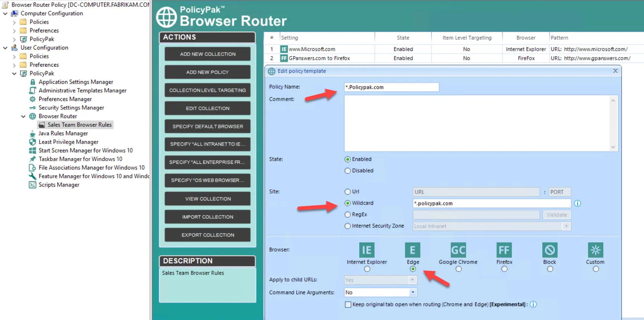The width and height of the screenshot is (644, 320).
Task: Click the Feature Manager wrench icon
Action: coord(33,176)
